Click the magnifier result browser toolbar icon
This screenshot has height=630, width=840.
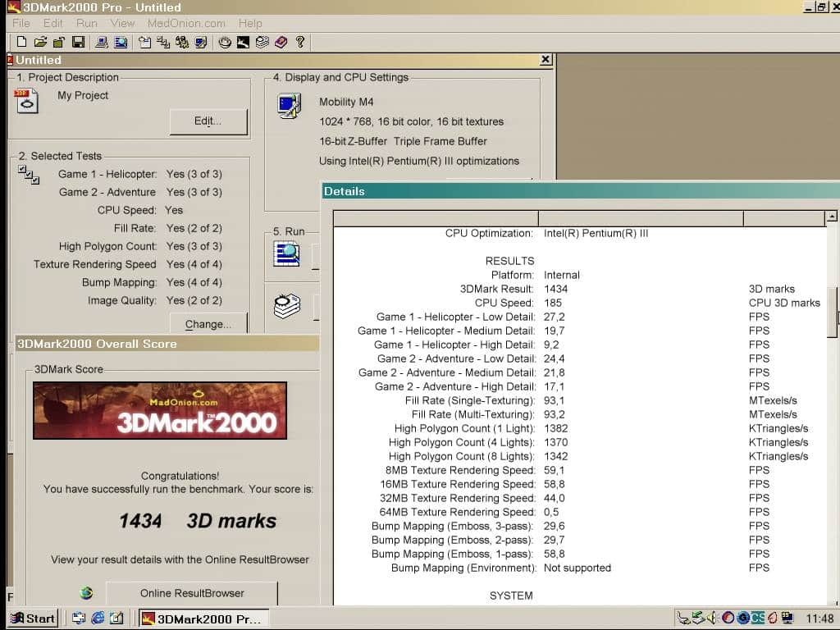(121, 42)
